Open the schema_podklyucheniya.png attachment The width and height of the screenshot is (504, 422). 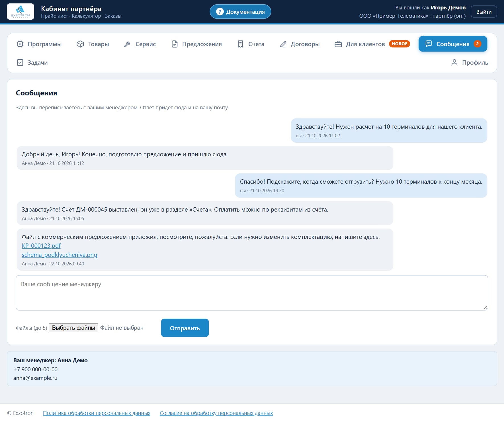tap(60, 255)
